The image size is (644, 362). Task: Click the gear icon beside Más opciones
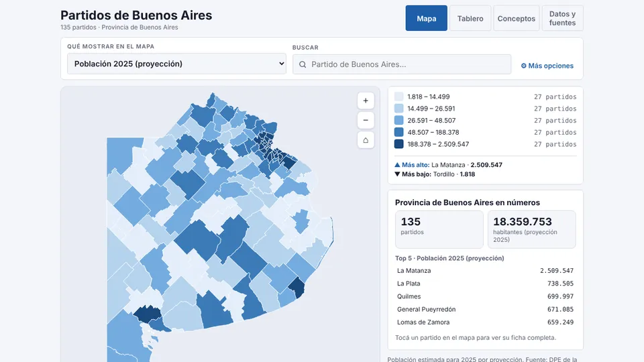[524, 66]
